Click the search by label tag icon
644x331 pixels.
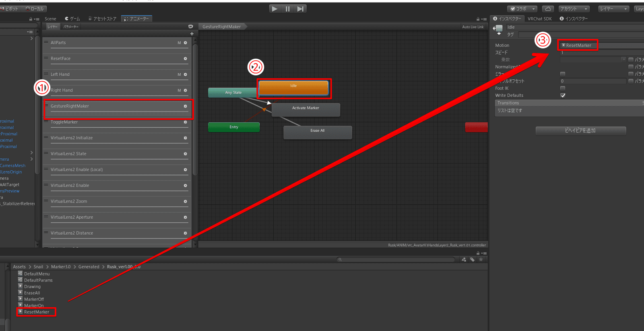(x=472, y=260)
